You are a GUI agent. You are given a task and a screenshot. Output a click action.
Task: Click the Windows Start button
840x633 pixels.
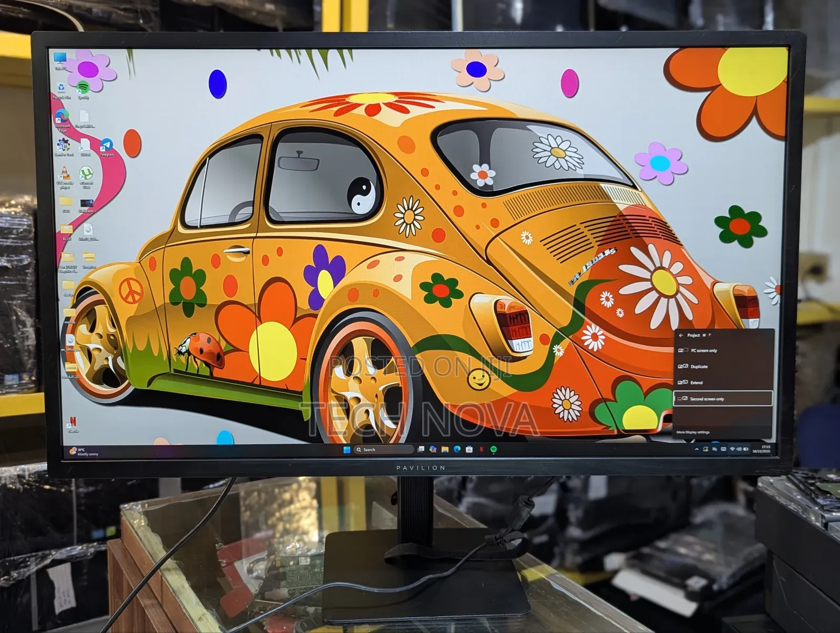pyautogui.click(x=346, y=450)
